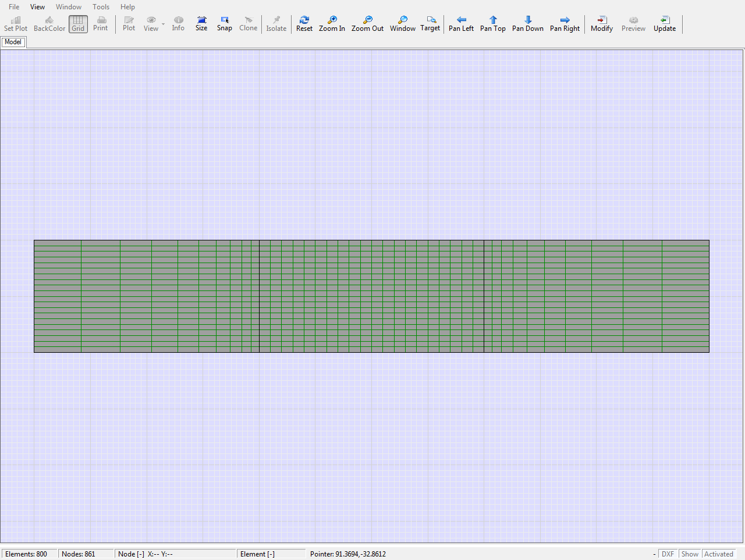Image resolution: width=745 pixels, height=560 pixels.
Task: Click the Isolate toolbar icon
Action: click(276, 24)
